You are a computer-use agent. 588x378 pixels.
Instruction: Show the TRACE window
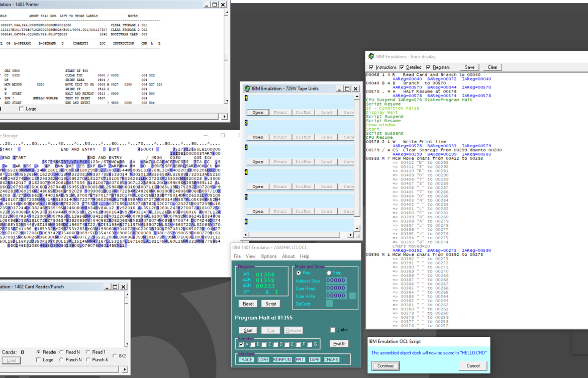(x=246, y=359)
